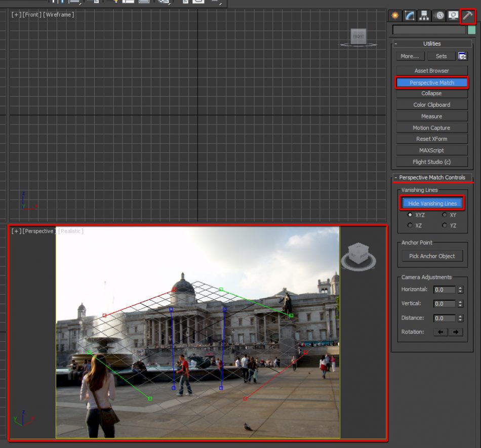
Task: Open the Perspective viewport label menu
Action: click(x=38, y=230)
